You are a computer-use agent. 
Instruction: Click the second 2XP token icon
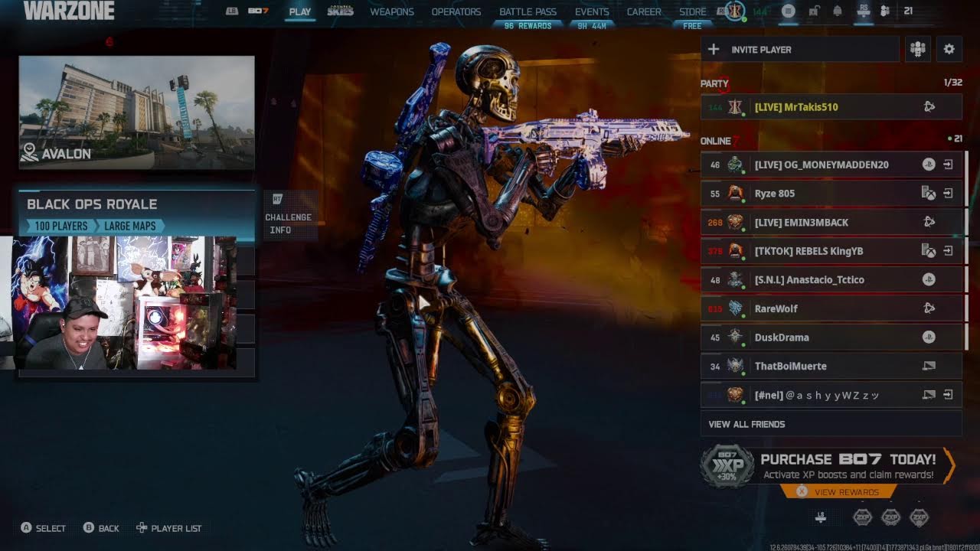pos(890,518)
